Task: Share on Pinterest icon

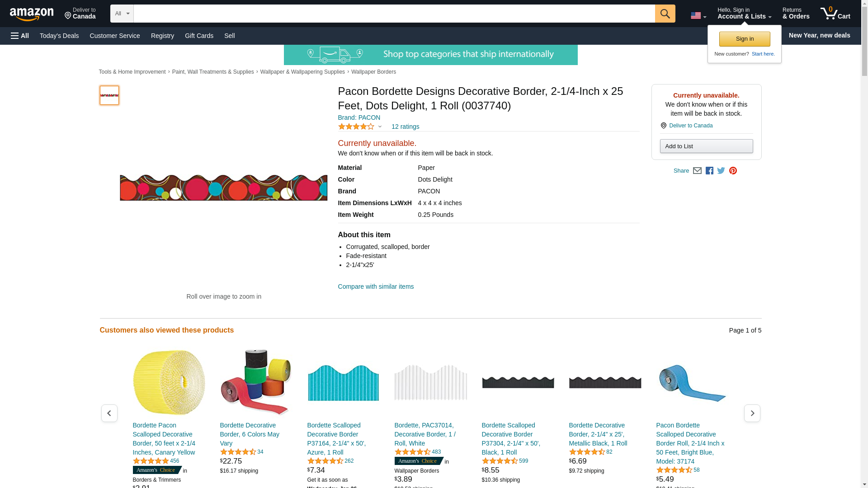Action: pyautogui.click(x=733, y=171)
